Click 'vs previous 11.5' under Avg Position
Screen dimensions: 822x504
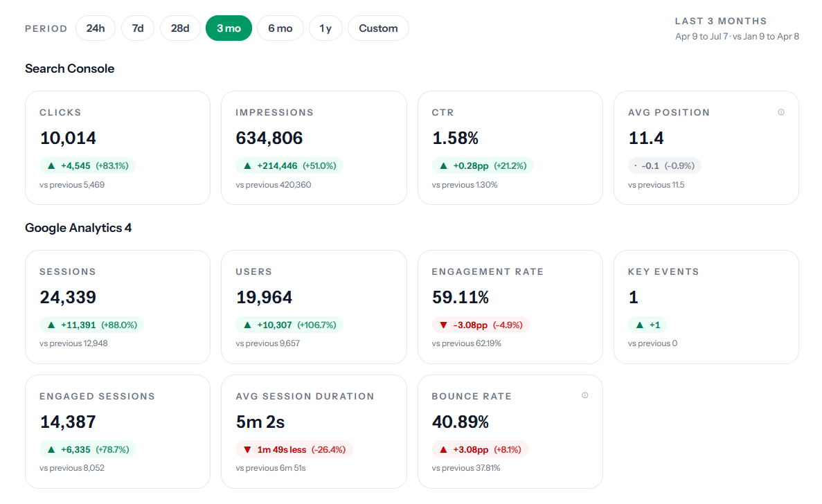pyautogui.click(x=656, y=185)
